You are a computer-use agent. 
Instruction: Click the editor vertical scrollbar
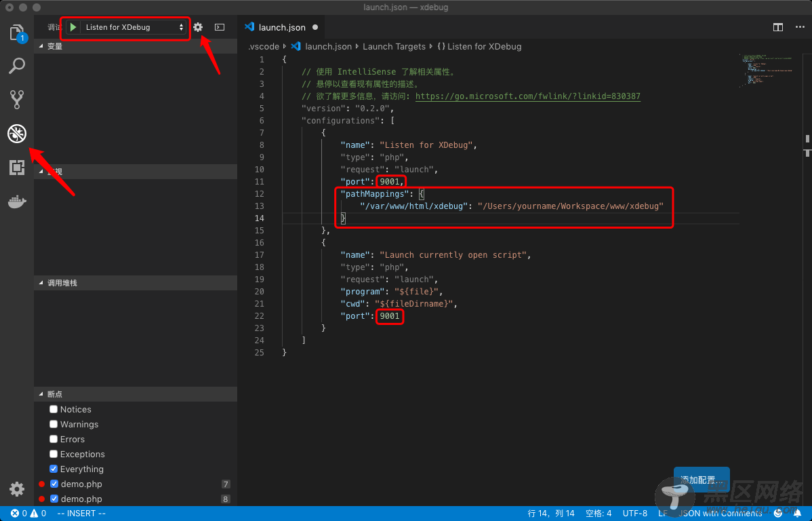pos(807,280)
